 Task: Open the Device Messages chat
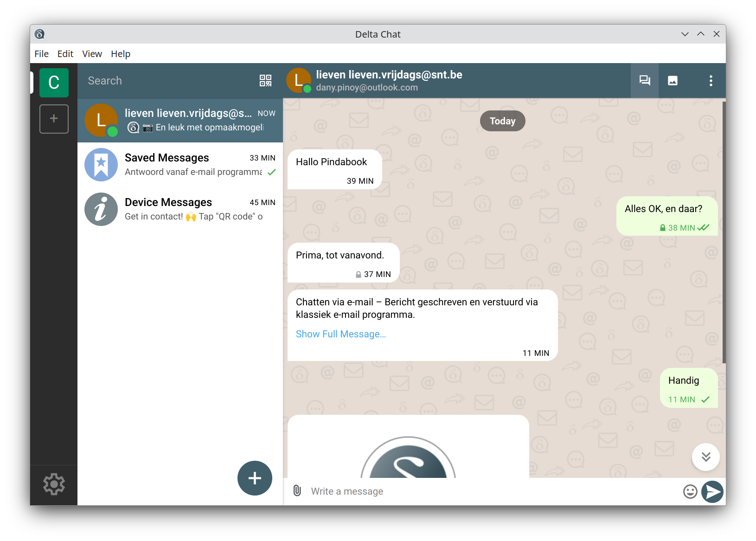click(x=180, y=209)
